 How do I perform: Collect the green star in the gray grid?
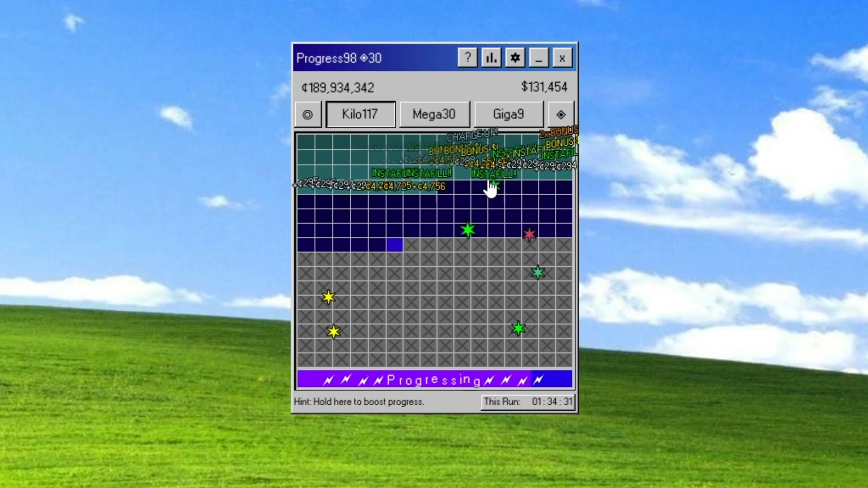(x=519, y=328)
